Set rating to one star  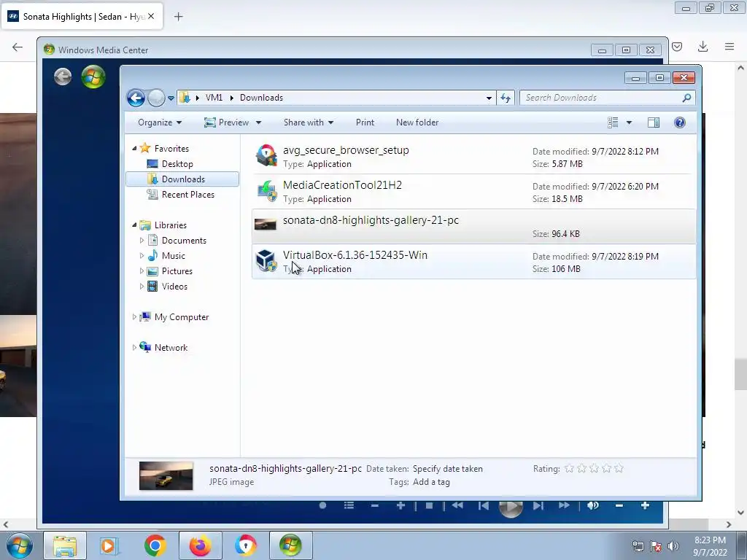point(569,469)
